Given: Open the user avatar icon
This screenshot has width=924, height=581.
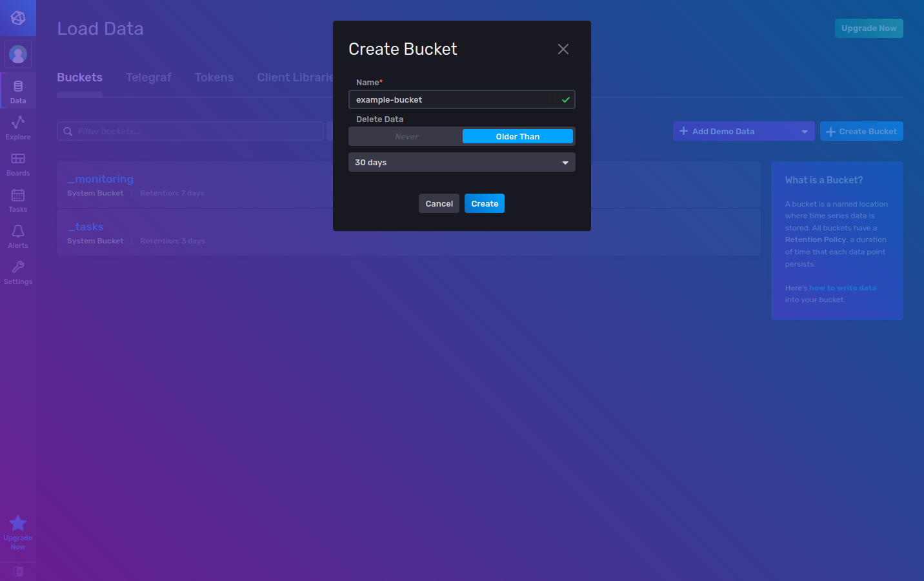Looking at the screenshot, I should [x=17, y=54].
